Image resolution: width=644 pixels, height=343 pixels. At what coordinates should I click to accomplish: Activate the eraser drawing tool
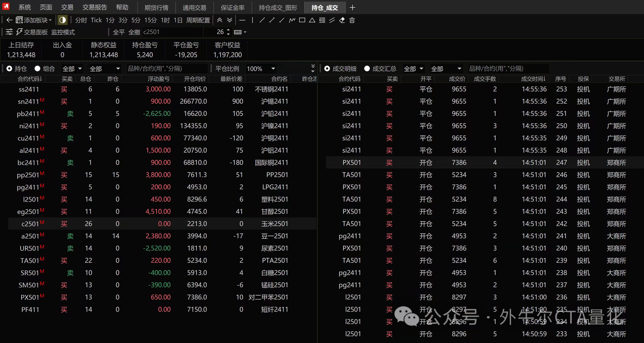[342, 20]
